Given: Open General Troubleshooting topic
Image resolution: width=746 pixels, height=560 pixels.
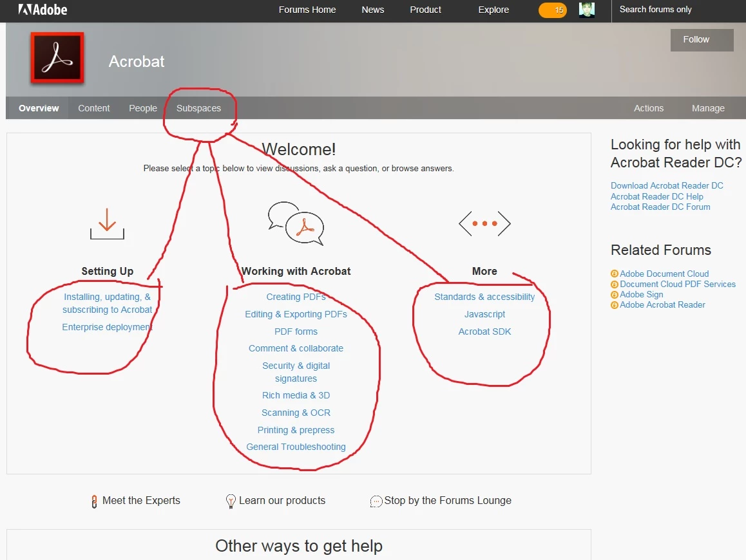Looking at the screenshot, I should point(296,447).
